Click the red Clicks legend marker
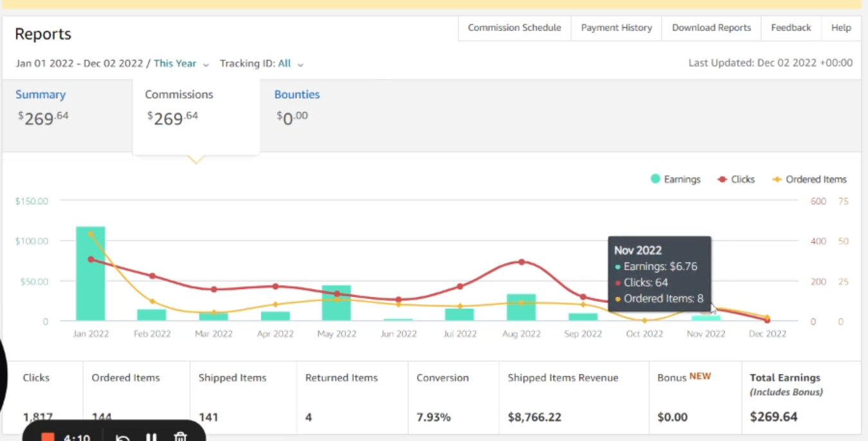Image resolution: width=868 pixels, height=441 pixels. (x=722, y=179)
